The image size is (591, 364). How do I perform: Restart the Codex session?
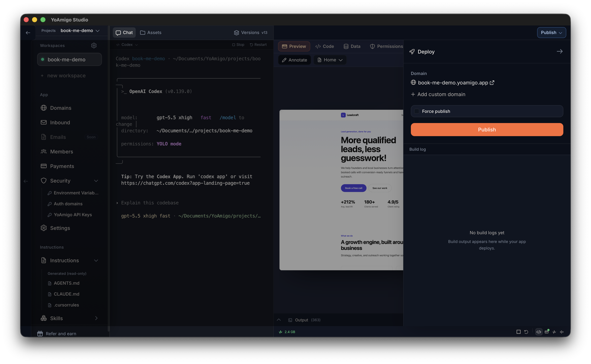coord(258,45)
